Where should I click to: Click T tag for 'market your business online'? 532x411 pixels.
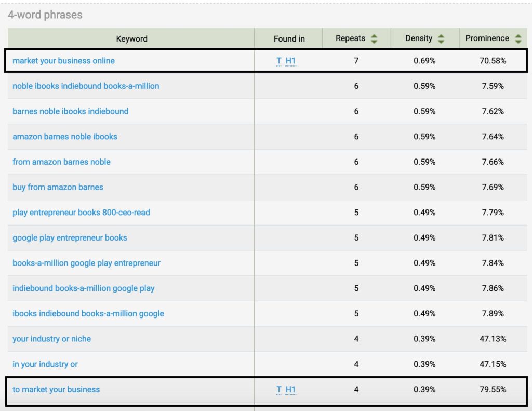click(x=279, y=61)
